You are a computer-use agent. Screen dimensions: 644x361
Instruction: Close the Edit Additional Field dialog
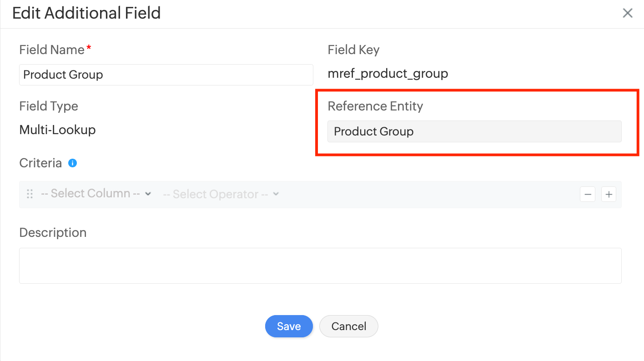(628, 13)
